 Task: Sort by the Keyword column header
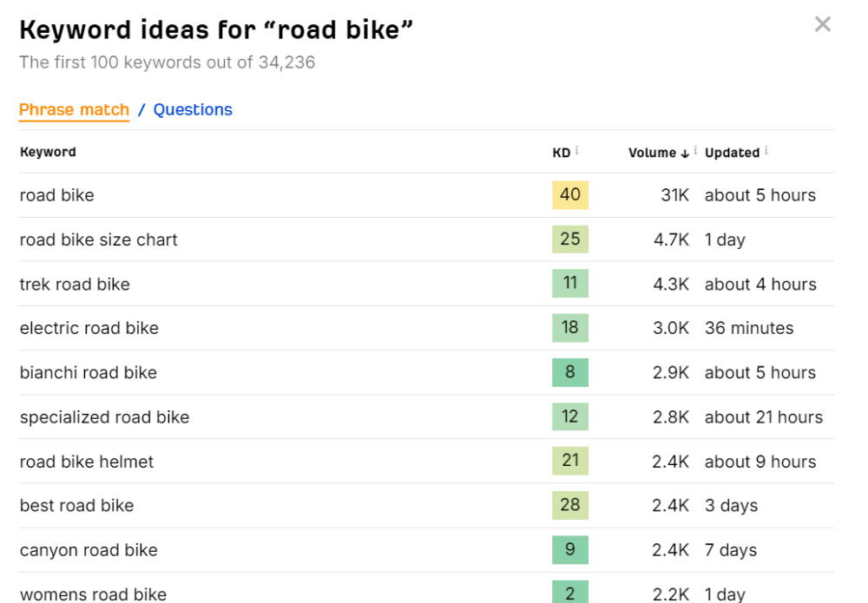(x=48, y=152)
